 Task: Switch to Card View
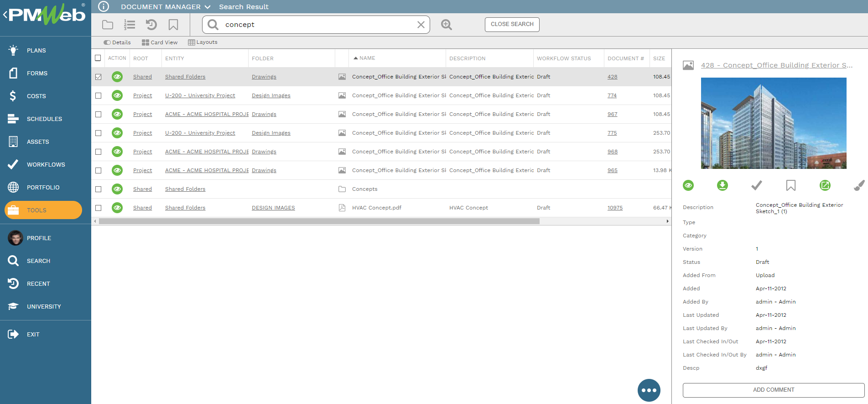159,42
